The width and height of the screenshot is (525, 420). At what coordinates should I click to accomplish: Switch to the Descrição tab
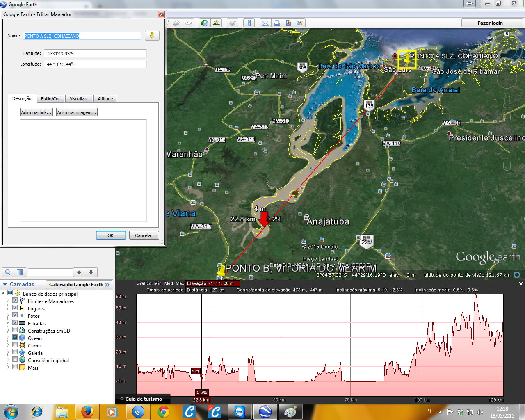(22, 98)
